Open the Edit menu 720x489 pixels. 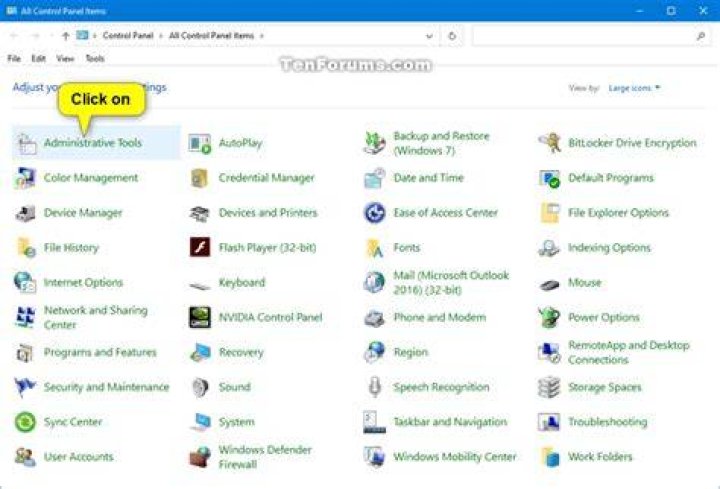click(39, 58)
